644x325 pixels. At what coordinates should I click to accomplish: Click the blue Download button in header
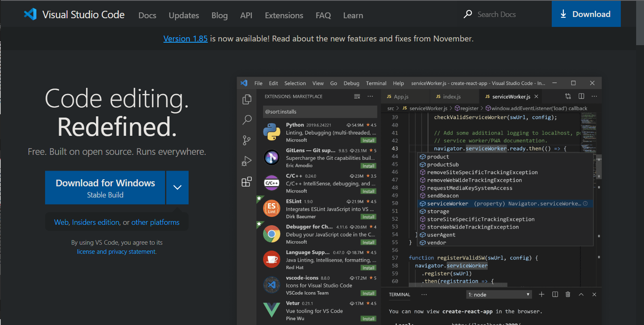pos(586,14)
